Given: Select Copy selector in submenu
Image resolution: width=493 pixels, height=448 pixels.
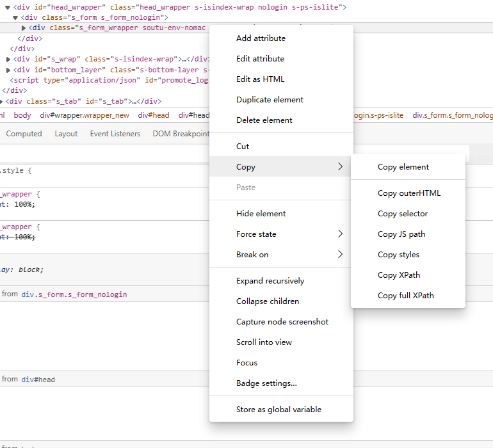Looking at the screenshot, I should click(x=403, y=214).
